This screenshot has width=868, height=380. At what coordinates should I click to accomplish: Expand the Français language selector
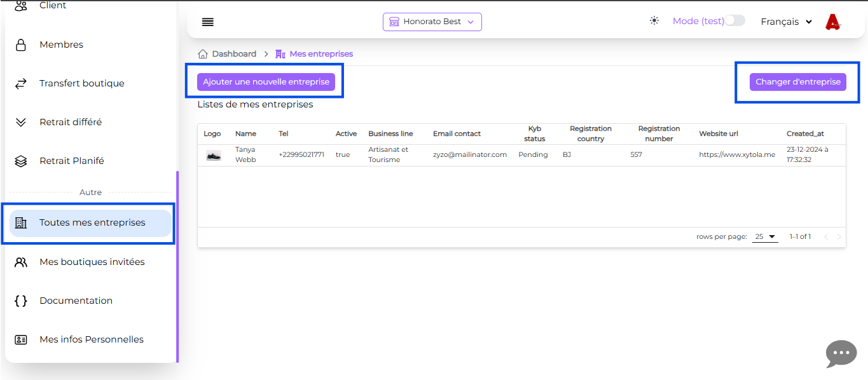coord(786,22)
